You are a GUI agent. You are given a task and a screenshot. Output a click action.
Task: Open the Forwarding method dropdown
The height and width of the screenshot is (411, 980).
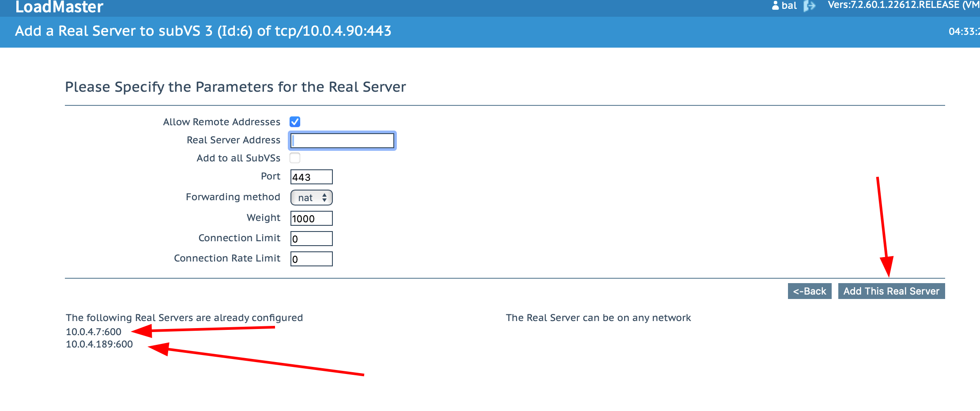coord(311,198)
